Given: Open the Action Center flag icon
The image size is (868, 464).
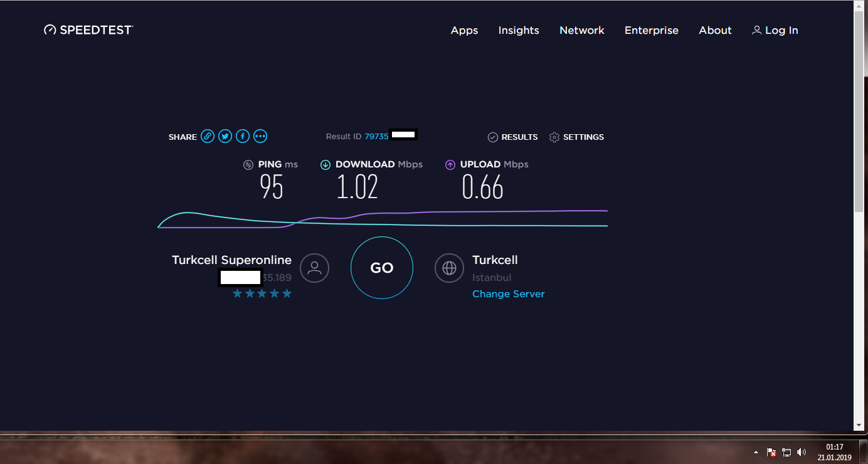Looking at the screenshot, I should [772, 452].
